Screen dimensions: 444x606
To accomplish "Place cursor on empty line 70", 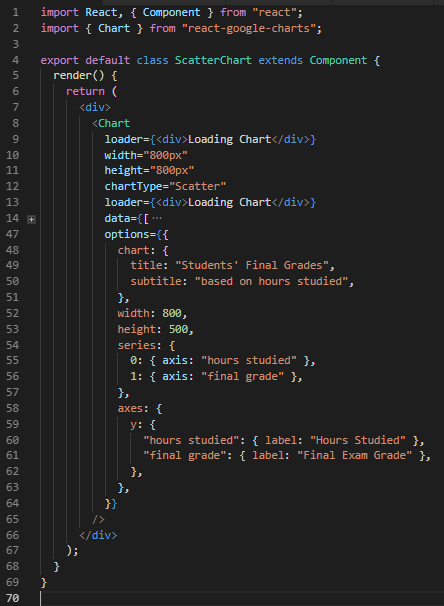I will click(x=240, y=598).
